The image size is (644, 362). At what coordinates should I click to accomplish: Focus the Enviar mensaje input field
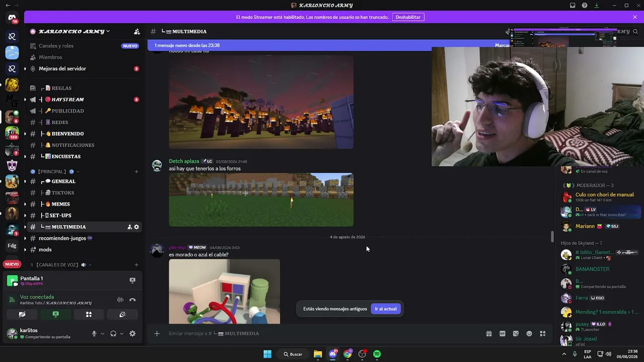pyautogui.click(x=322, y=333)
